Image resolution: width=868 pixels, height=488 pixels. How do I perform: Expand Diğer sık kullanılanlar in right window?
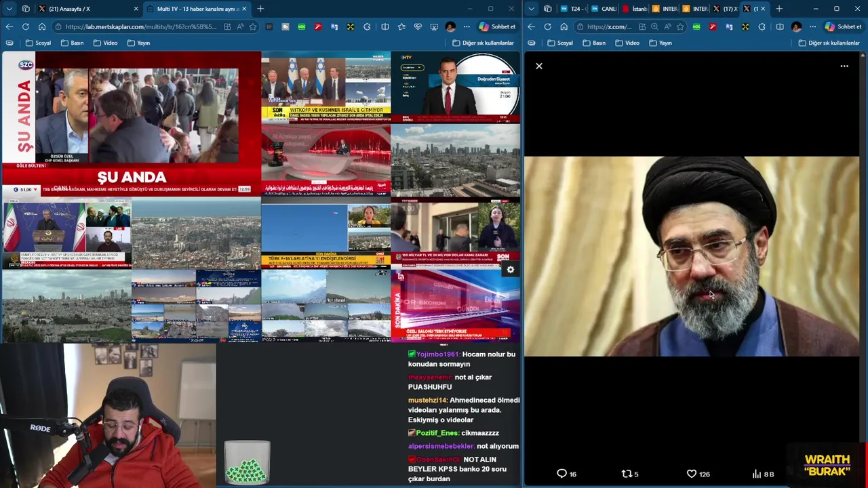pyautogui.click(x=829, y=43)
